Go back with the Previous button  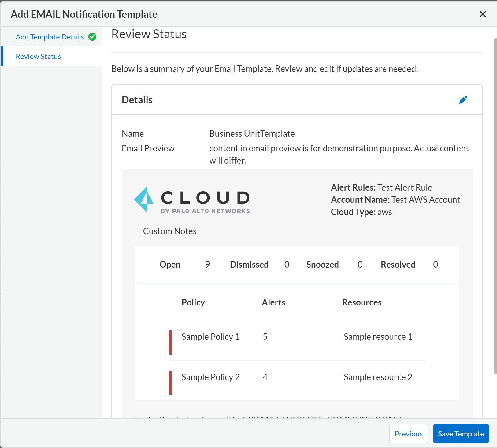click(x=408, y=434)
